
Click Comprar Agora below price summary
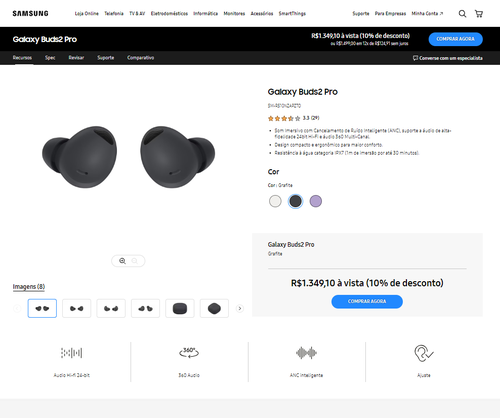(x=367, y=301)
